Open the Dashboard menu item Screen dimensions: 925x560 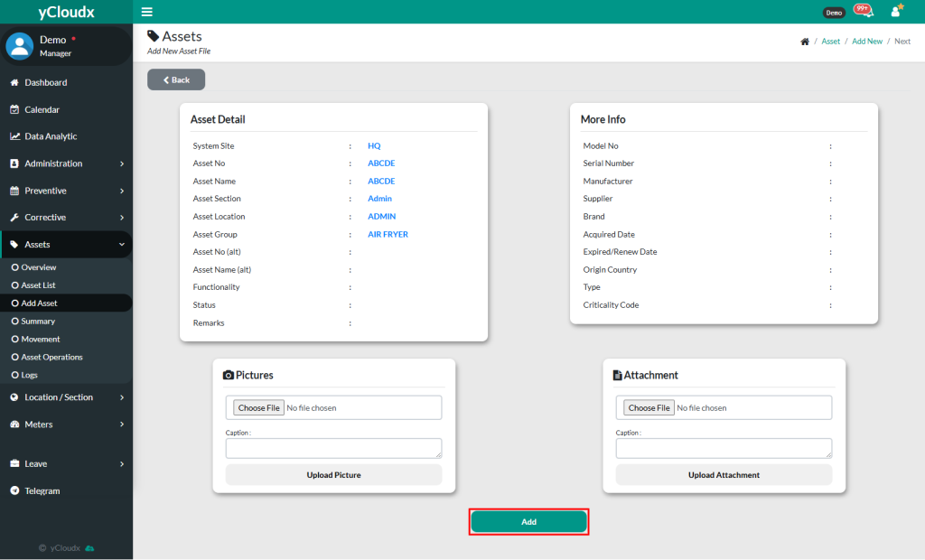click(45, 82)
